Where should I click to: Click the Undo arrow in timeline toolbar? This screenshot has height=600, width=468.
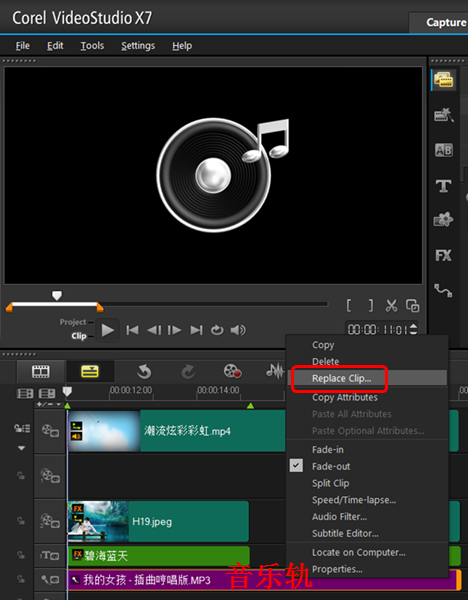(144, 371)
